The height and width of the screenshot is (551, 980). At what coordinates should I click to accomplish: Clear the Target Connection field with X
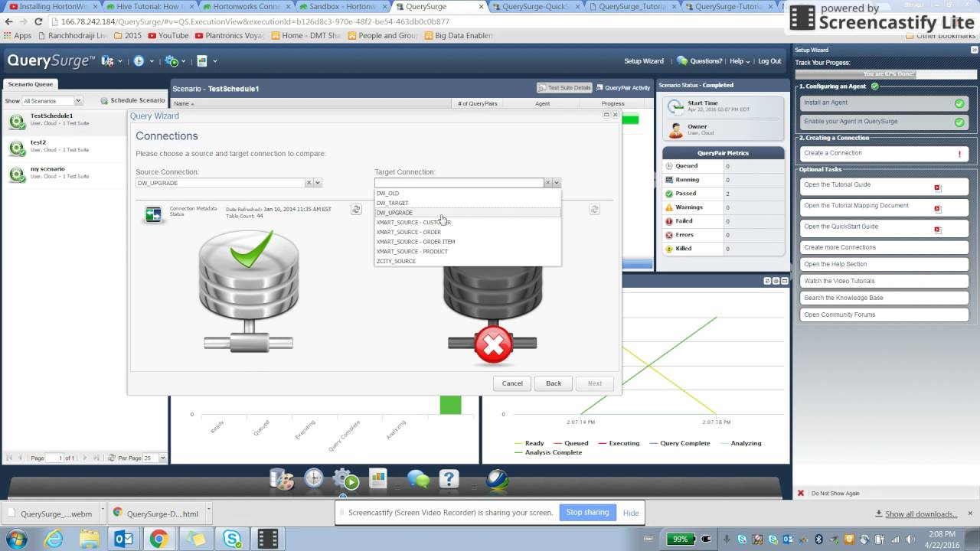(547, 183)
